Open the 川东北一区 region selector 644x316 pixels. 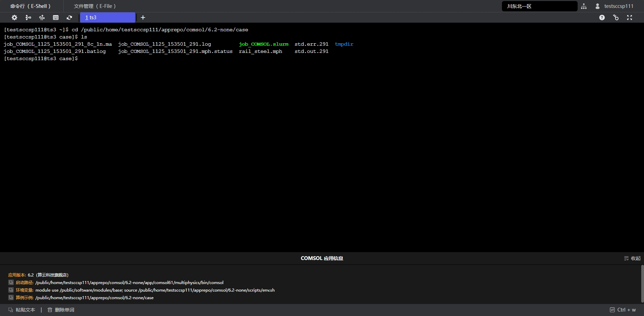click(539, 6)
